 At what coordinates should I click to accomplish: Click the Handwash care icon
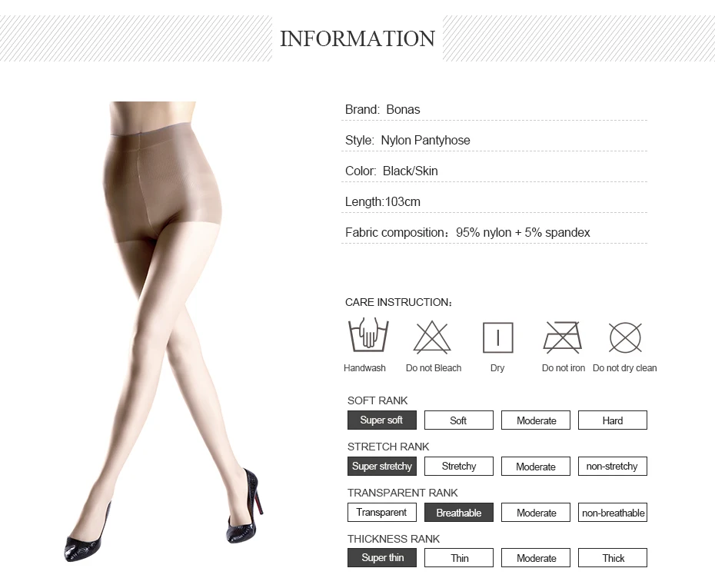(x=368, y=334)
